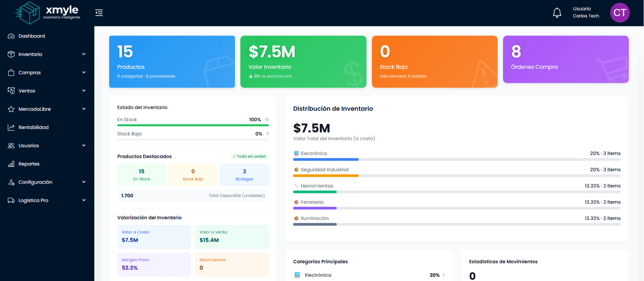
Task: Click the Herramientas green distribution bar
Action: pyautogui.click(x=315, y=192)
